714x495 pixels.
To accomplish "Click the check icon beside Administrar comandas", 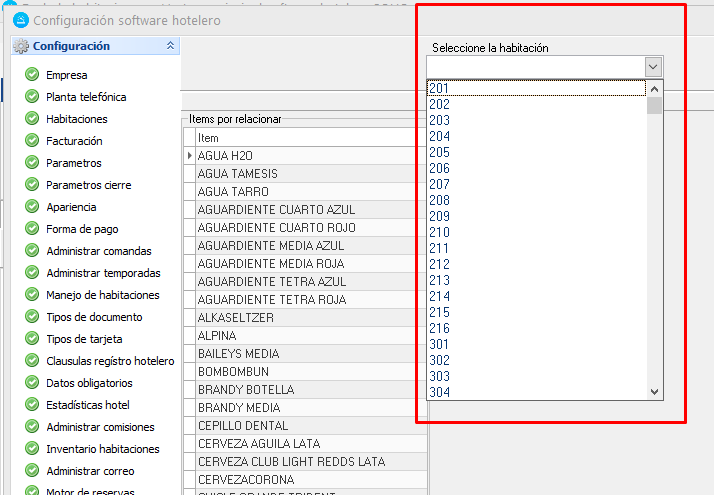I will tap(32, 251).
